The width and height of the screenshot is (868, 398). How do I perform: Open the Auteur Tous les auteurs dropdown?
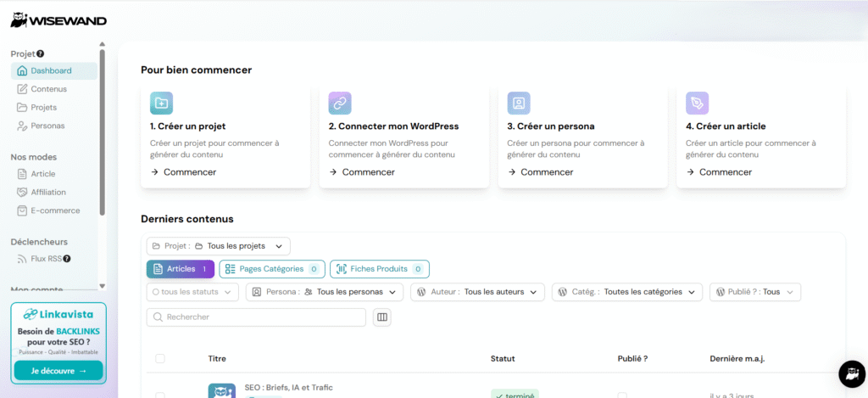[477, 292]
